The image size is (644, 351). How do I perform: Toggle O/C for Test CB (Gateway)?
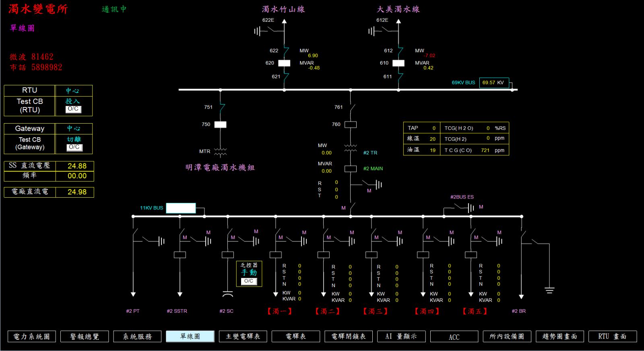coord(74,147)
